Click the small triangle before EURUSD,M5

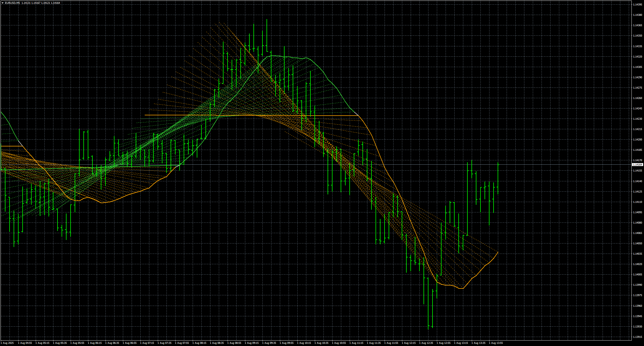pyautogui.click(x=2, y=3)
